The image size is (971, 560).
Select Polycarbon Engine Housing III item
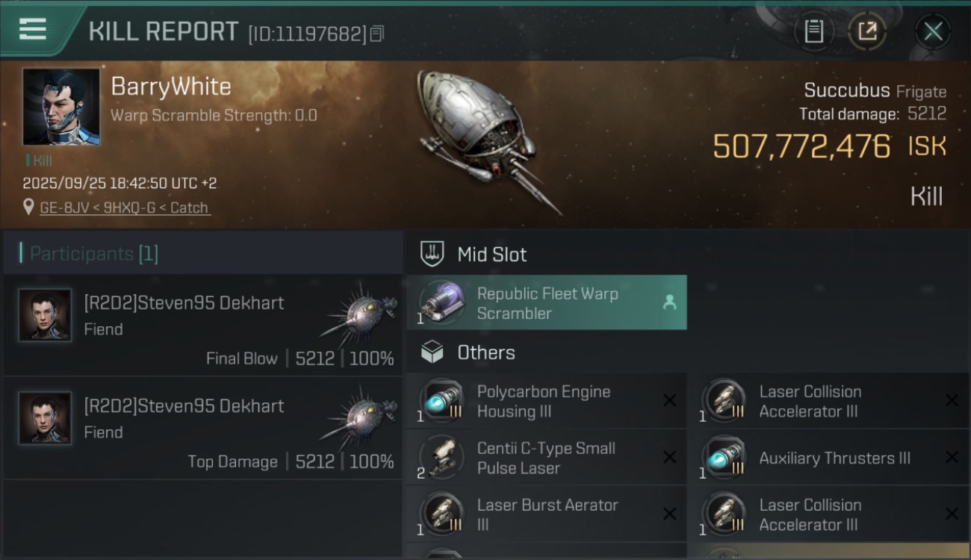pos(546,402)
